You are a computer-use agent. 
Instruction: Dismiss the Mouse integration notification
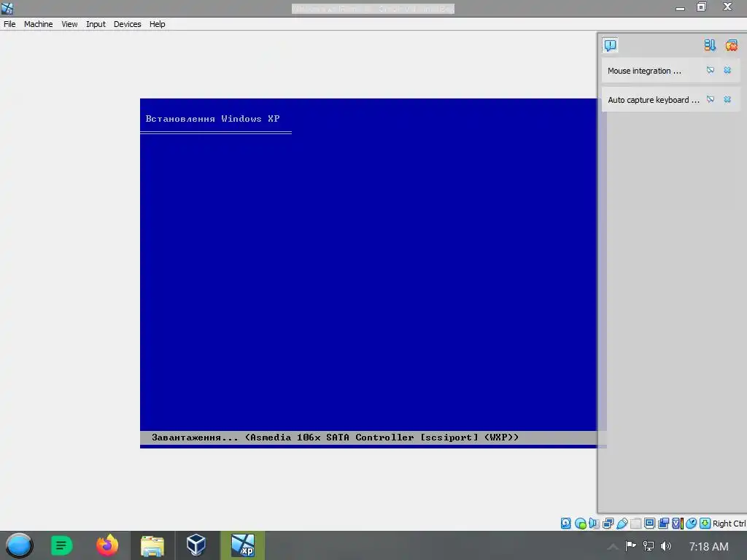click(727, 71)
